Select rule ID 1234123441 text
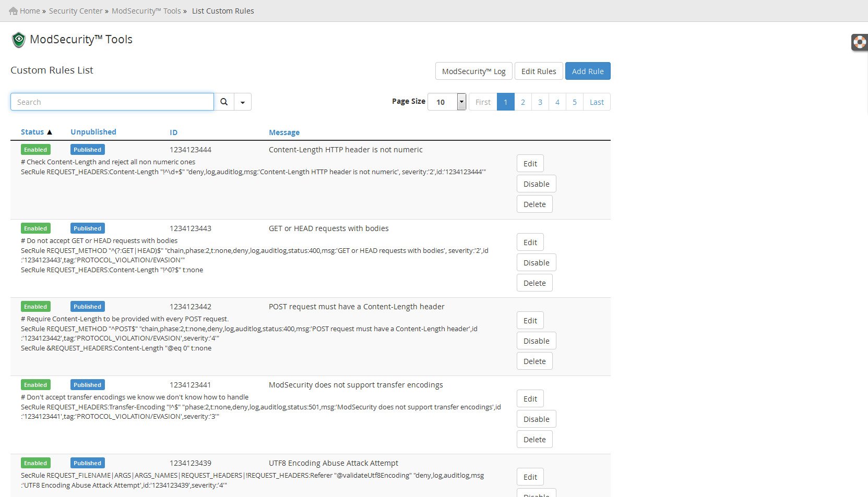The height and width of the screenshot is (497, 868). click(191, 385)
